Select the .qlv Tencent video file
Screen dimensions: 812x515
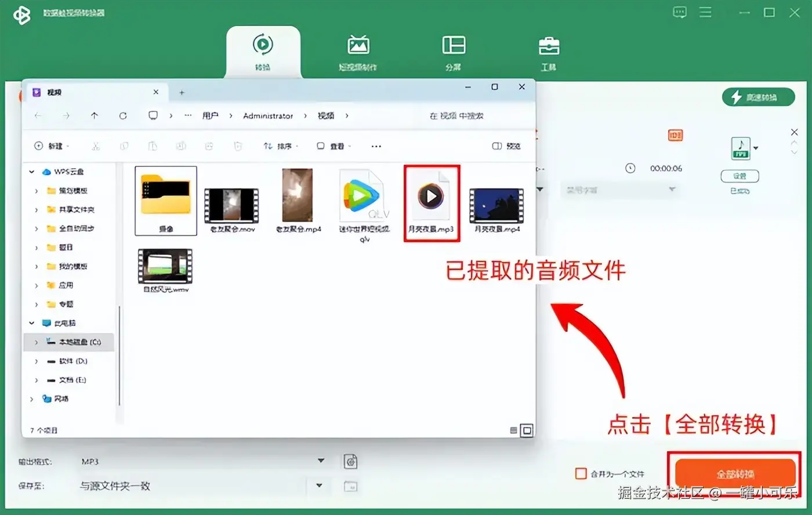click(x=365, y=205)
